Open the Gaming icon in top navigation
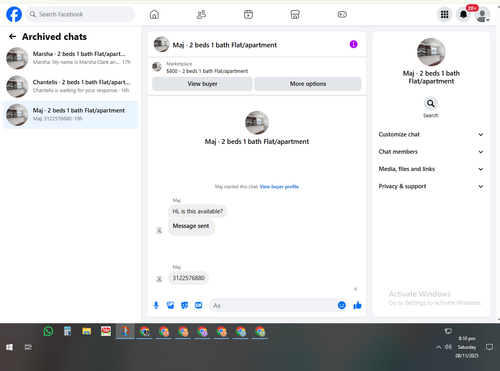The image size is (500, 371). pyautogui.click(x=342, y=14)
